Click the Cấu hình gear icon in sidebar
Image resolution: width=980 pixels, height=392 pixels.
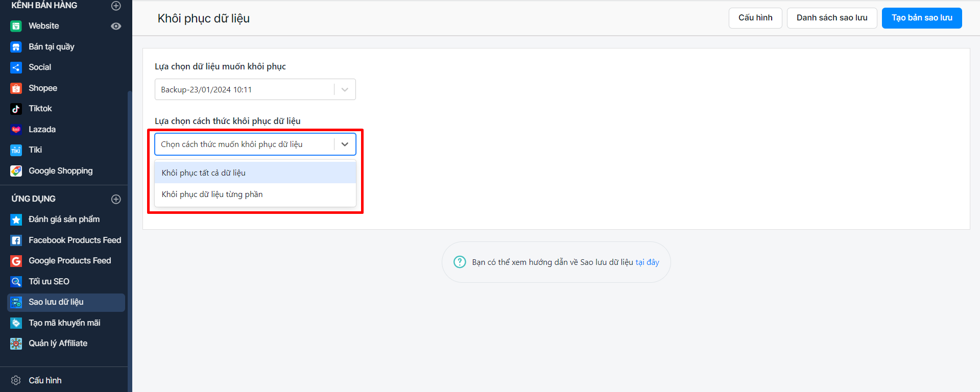point(16,380)
